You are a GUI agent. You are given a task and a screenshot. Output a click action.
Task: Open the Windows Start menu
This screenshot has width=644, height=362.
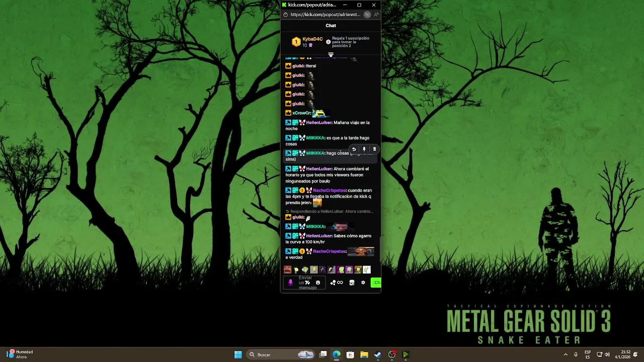pyautogui.click(x=238, y=354)
